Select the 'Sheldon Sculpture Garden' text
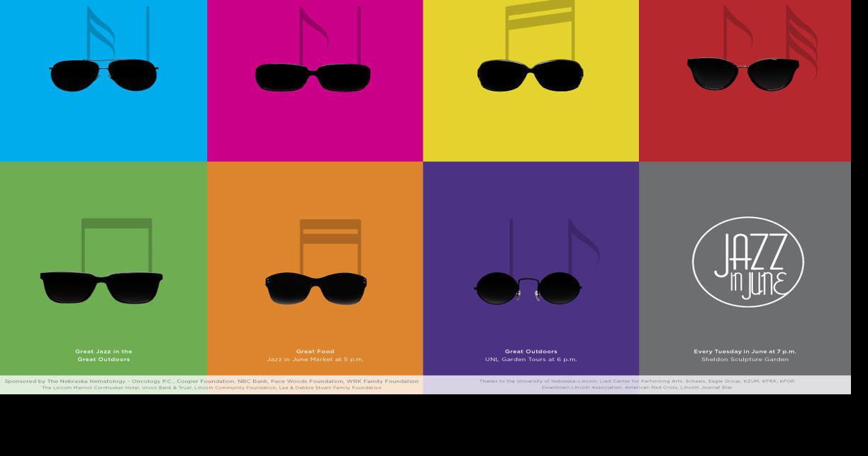Screen dimensions: 868x456 [745, 360]
